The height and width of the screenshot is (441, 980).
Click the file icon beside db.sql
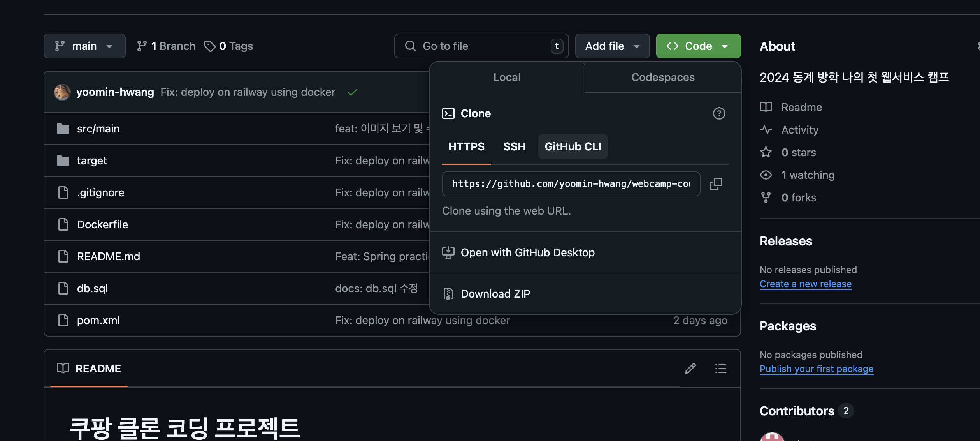(x=63, y=288)
